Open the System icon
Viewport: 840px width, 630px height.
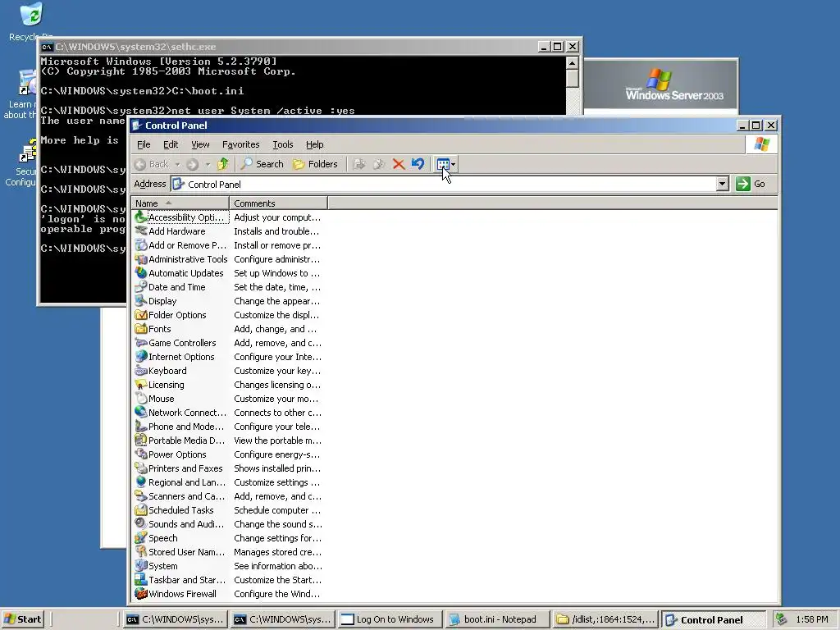coord(141,565)
